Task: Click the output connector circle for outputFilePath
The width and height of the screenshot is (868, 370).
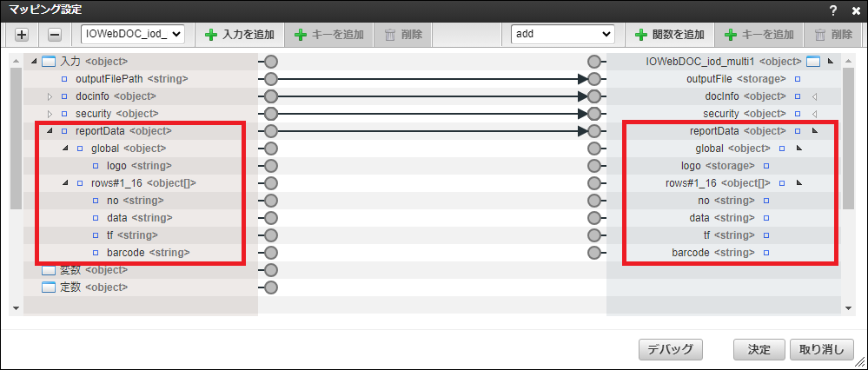Action: (x=270, y=79)
